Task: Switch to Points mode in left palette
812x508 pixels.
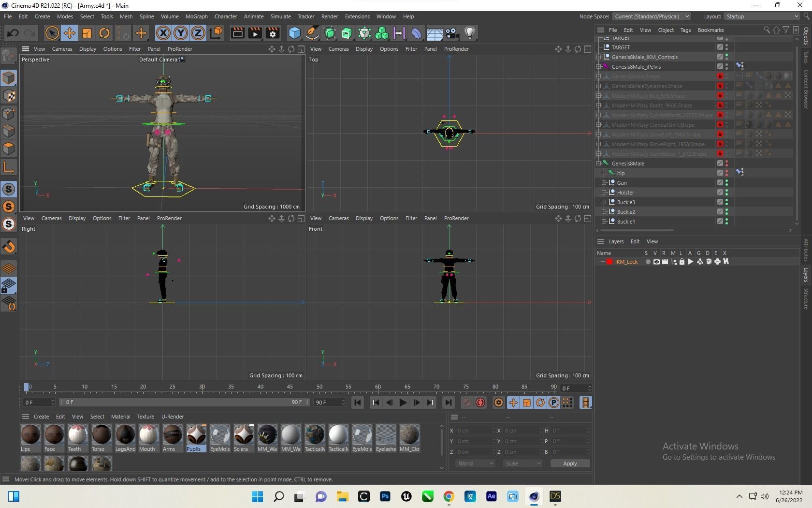Action: click(x=9, y=114)
